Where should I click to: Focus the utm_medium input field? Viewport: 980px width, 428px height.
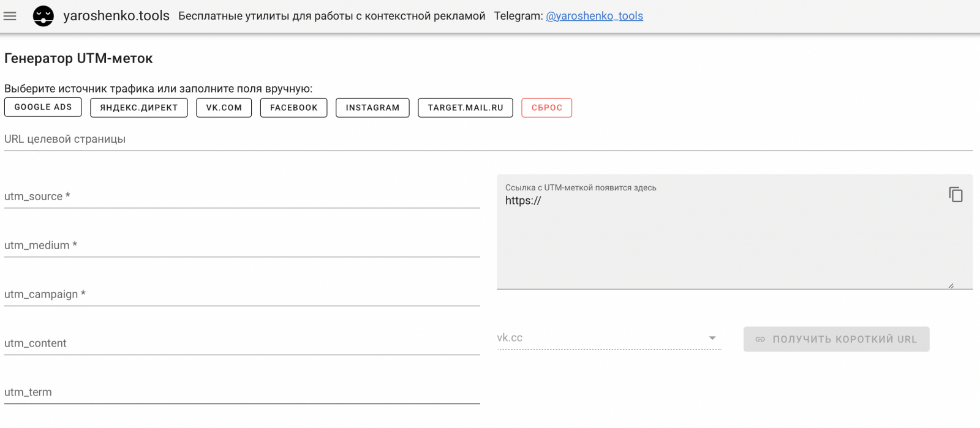point(242,246)
